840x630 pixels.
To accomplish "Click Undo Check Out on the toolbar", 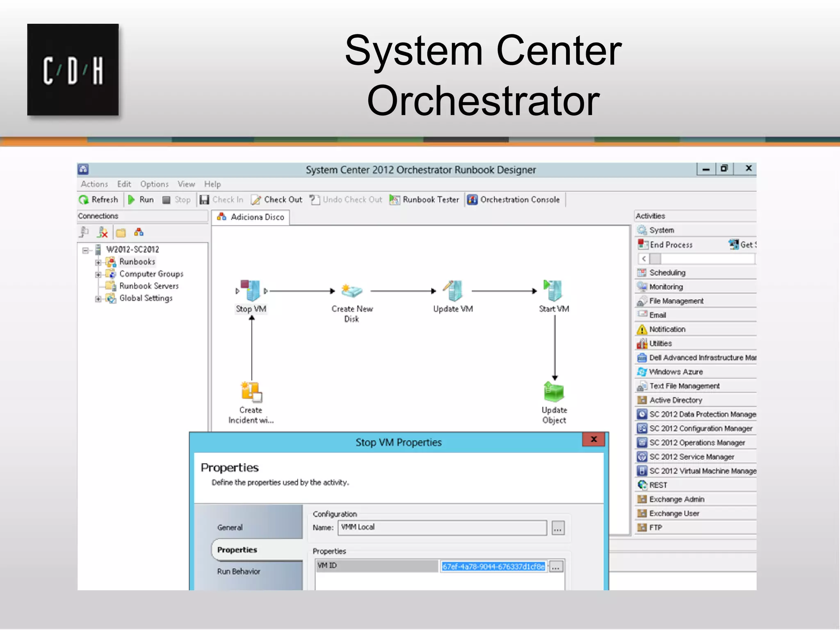I will [346, 200].
